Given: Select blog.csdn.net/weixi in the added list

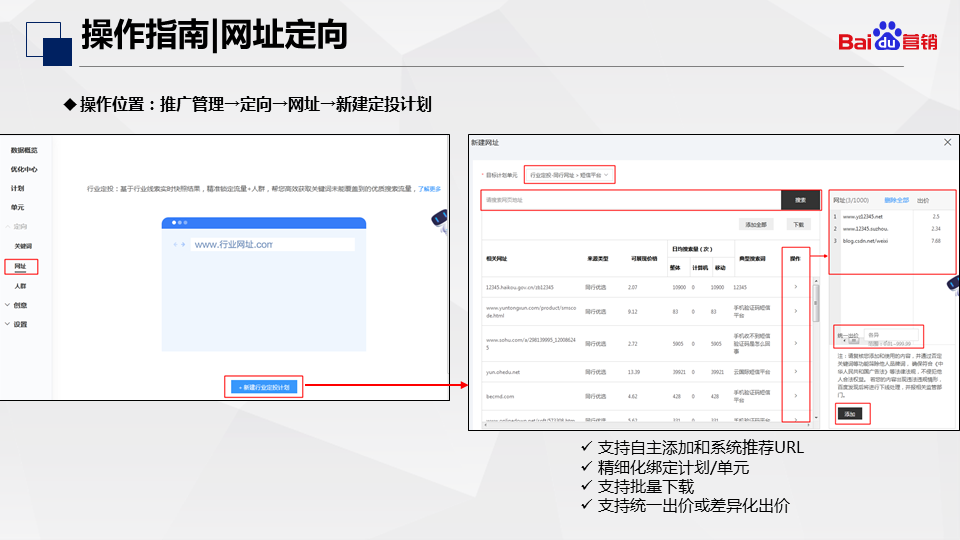Looking at the screenshot, I should click(x=865, y=241).
